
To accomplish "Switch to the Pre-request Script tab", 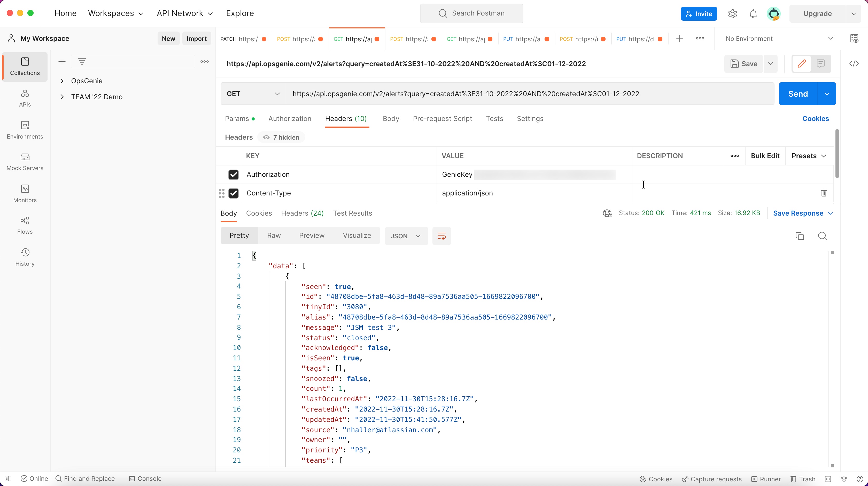I will point(443,119).
